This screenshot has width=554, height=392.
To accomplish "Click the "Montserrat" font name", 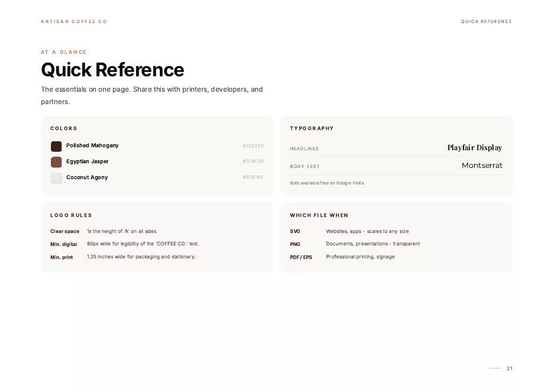I will click(482, 166).
